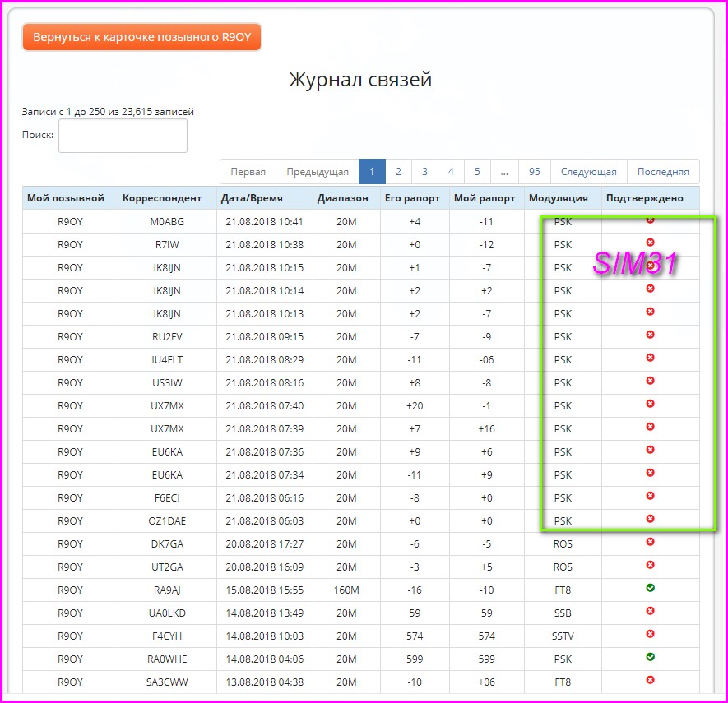Jump to Последняя page
Viewport: 728px width, 703px height.
click(x=662, y=172)
